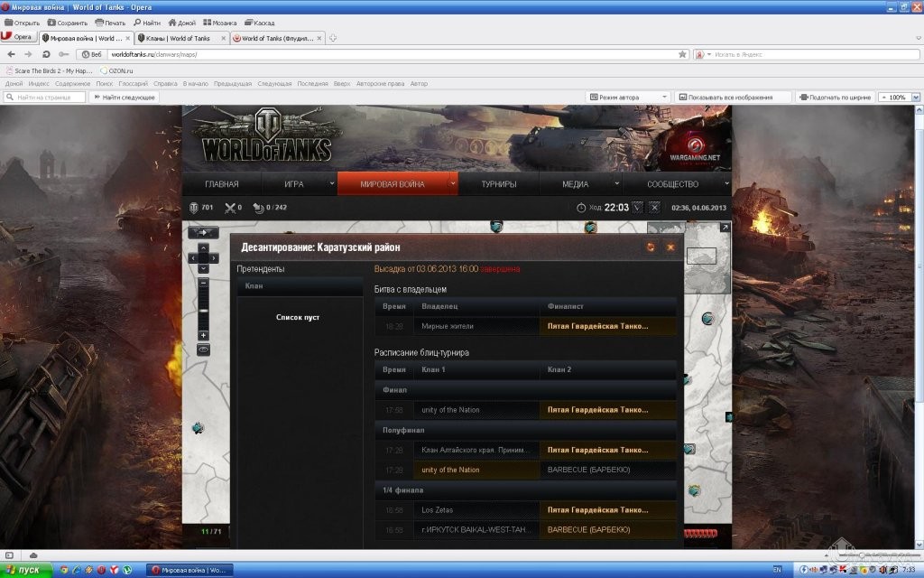924x578 pixels.
Task: Click the orange refresh icon in dialog header
Action: point(651,247)
